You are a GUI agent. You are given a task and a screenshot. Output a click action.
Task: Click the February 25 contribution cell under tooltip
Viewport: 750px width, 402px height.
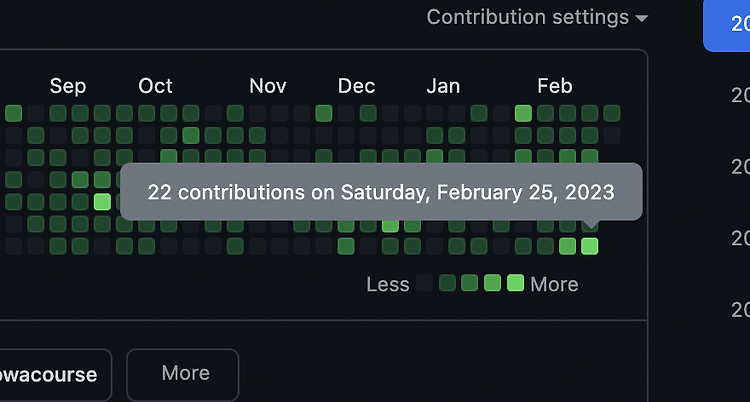(589, 246)
